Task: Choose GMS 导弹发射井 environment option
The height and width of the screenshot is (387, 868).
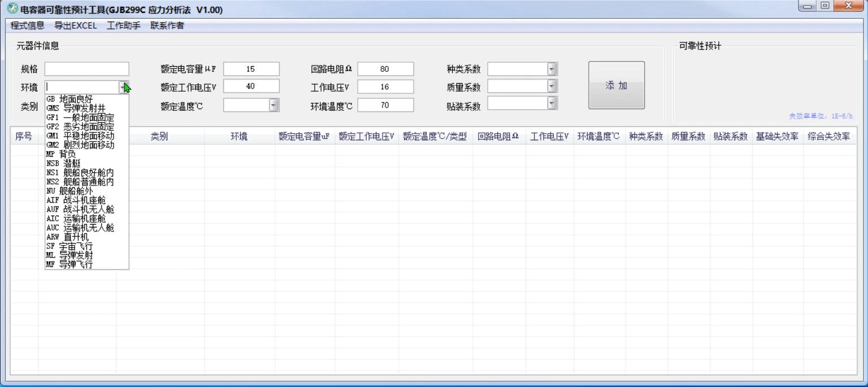Action: point(76,108)
